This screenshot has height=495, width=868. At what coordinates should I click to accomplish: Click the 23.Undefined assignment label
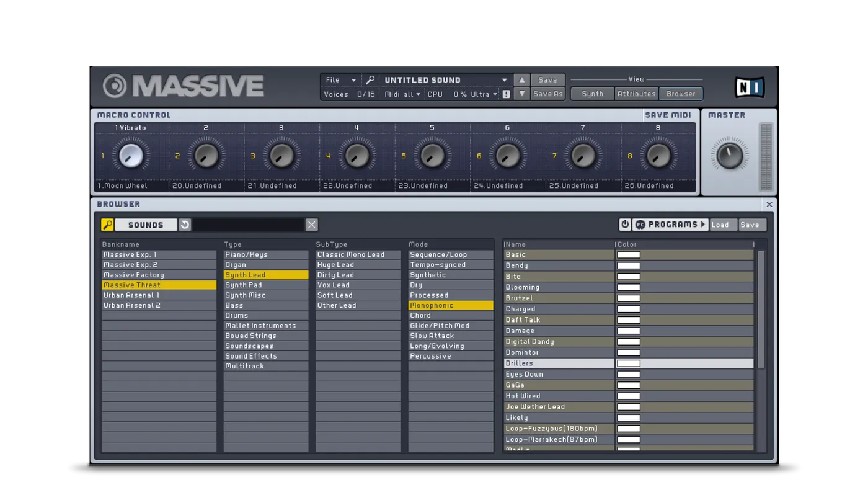click(x=432, y=185)
